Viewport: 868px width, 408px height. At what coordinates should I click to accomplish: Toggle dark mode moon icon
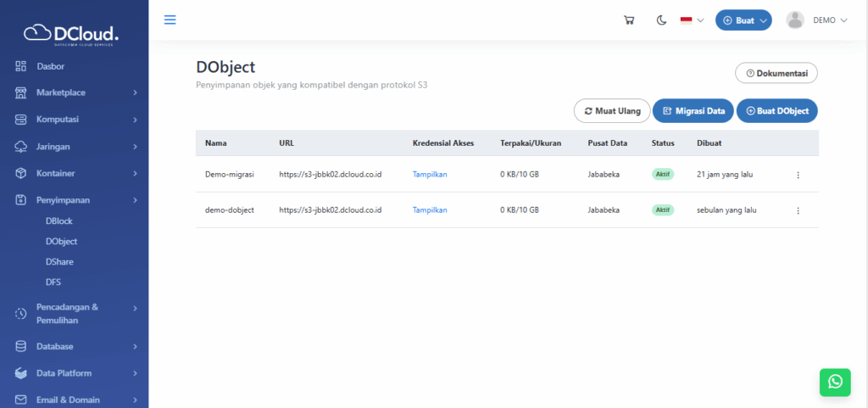pyautogui.click(x=661, y=20)
